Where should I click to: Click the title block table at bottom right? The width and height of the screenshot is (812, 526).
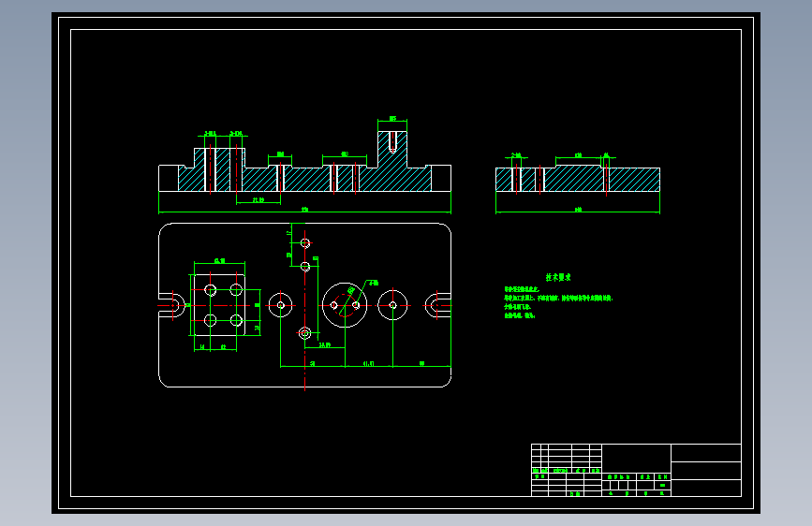point(636,470)
